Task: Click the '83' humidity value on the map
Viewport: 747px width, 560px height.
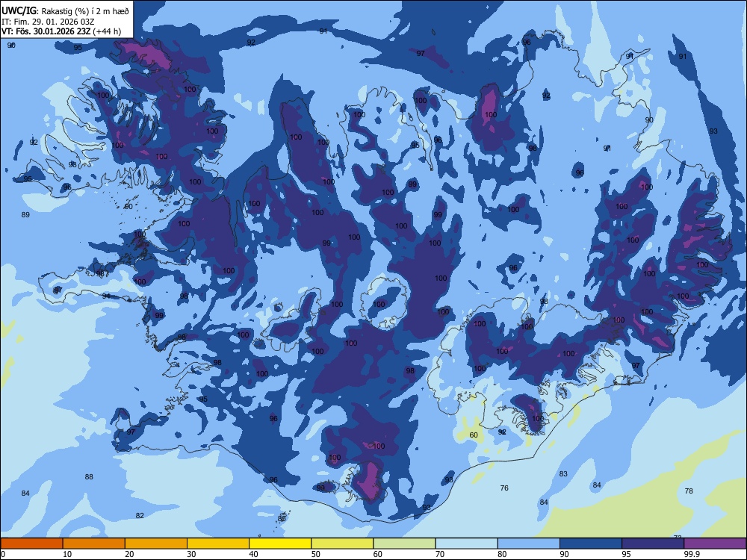Action: 563,473
